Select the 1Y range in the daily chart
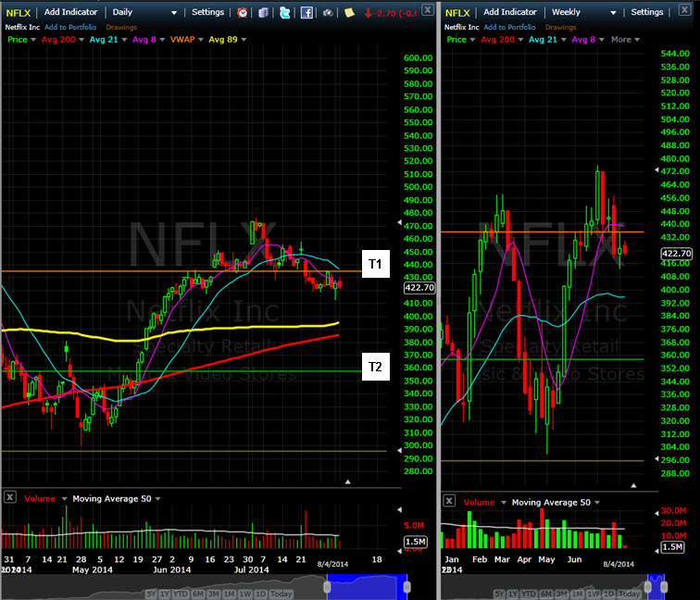This screenshot has height=600, width=700. tap(165, 594)
